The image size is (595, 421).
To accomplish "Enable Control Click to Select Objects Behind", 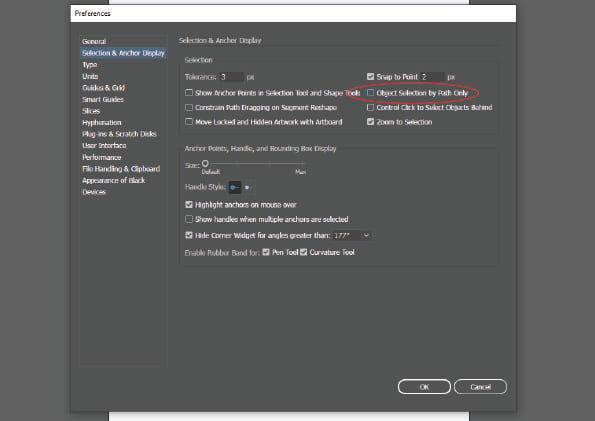I will point(370,107).
